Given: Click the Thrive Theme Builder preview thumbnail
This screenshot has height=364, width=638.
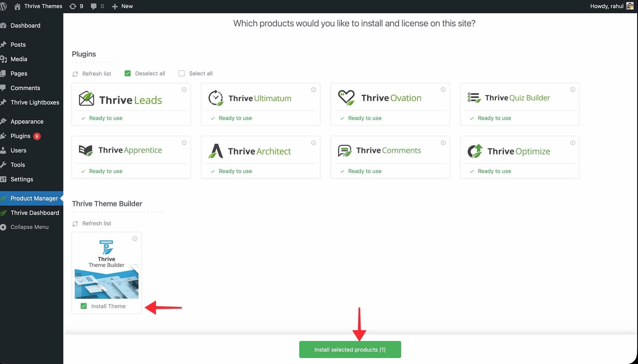Looking at the screenshot, I should (x=107, y=283).
